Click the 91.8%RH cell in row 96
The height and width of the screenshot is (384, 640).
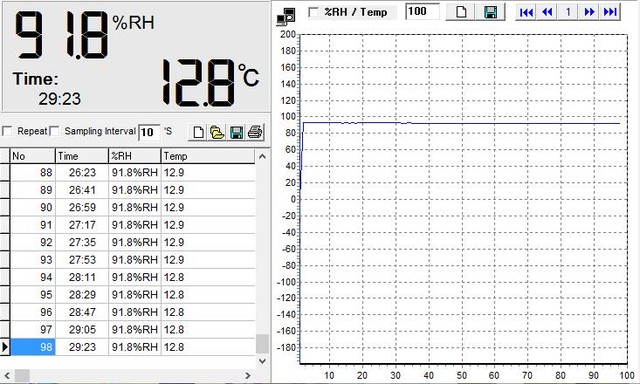point(135,312)
